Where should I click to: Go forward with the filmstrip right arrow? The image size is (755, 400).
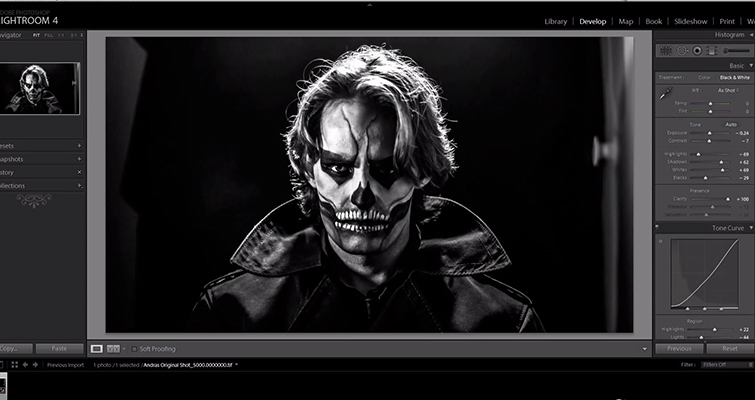(x=35, y=365)
